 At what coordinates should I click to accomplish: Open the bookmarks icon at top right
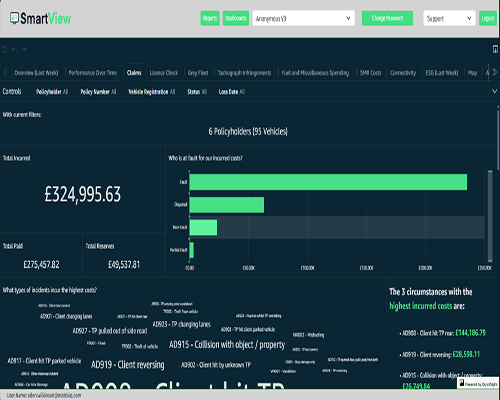[x=495, y=50]
